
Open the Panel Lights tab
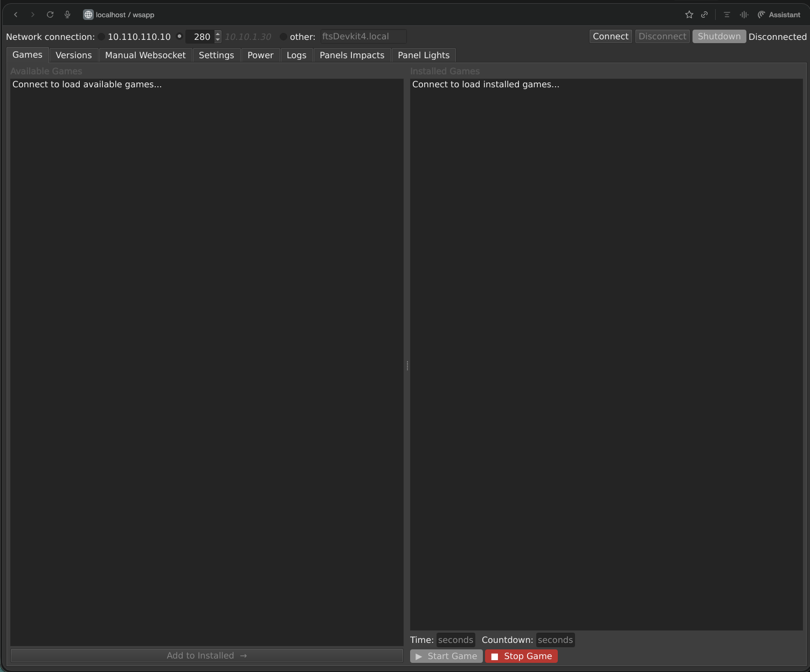point(423,55)
